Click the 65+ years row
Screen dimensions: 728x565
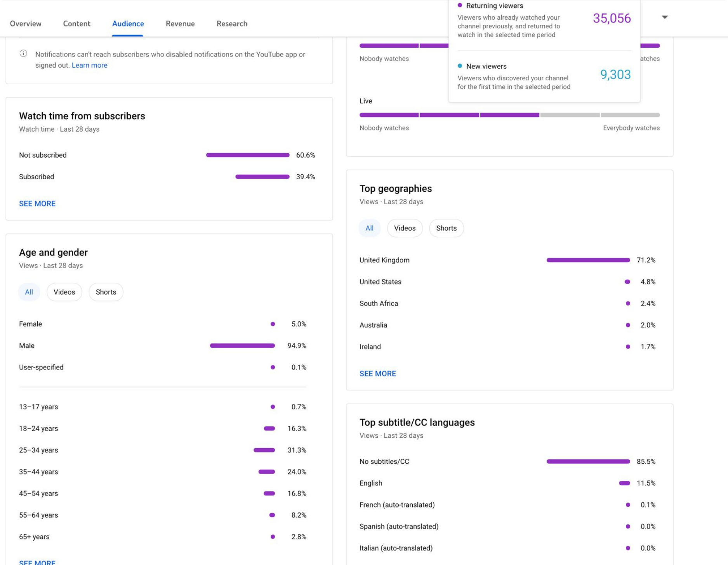163,537
